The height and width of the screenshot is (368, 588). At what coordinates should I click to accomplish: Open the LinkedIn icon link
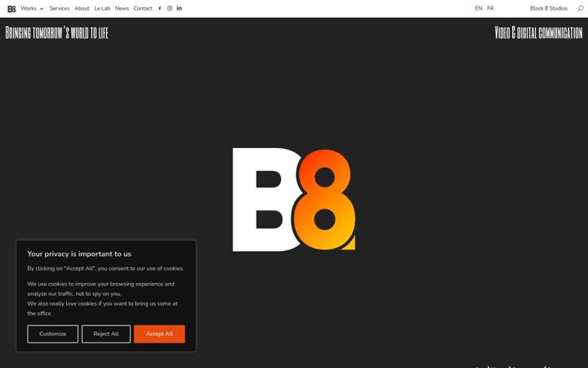tap(179, 8)
